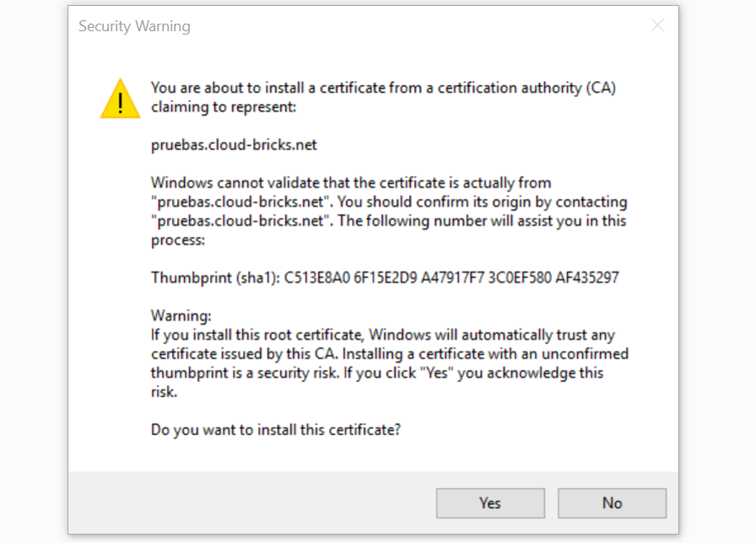
Task: Click the Thumbprint (sha1) label
Action: click(x=215, y=278)
